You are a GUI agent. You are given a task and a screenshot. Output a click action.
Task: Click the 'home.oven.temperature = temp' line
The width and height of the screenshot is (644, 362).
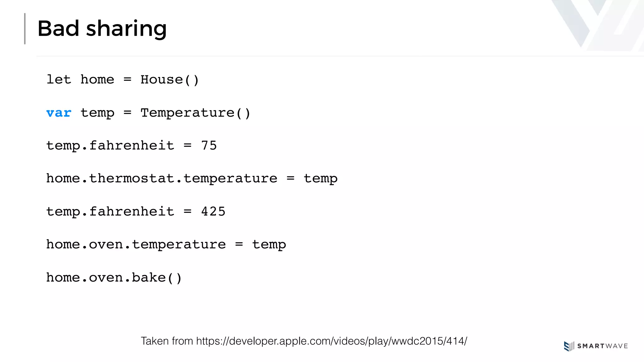click(x=166, y=244)
